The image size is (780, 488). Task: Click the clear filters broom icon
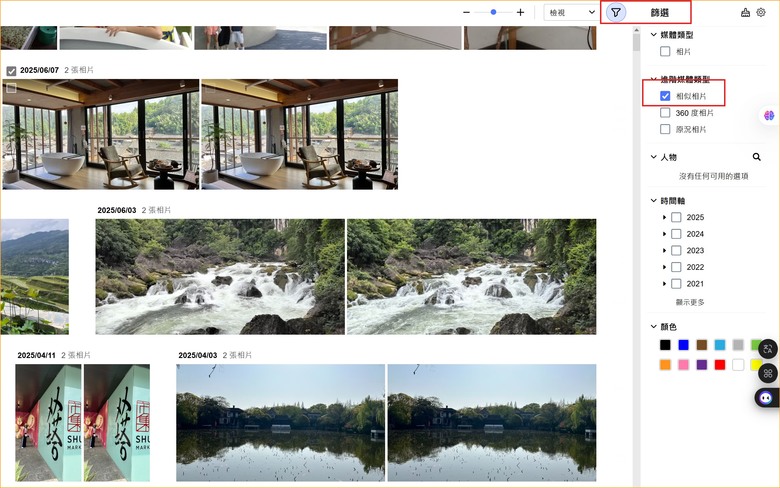pyautogui.click(x=745, y=12)
